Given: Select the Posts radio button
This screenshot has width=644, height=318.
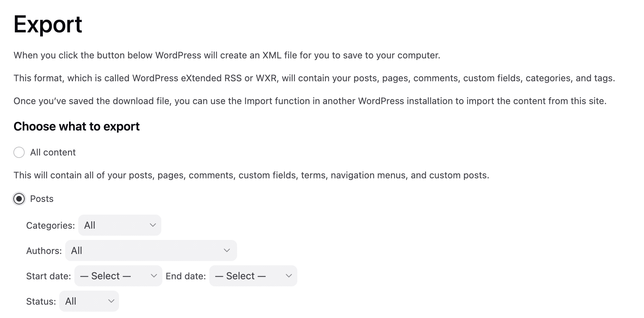Looking at the screenshot, I should [x=19, y=199].
